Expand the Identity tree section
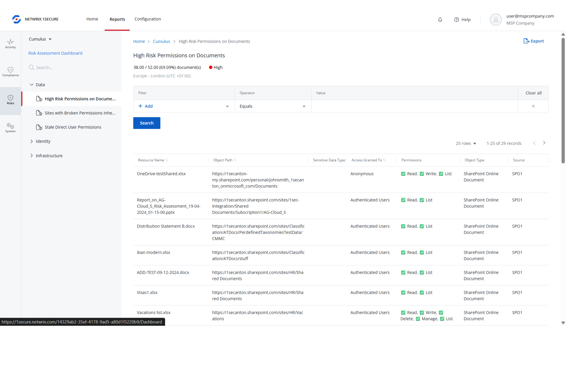Viewport: 566px width, 392px height. pyautogui.click(x=32, y=141)
